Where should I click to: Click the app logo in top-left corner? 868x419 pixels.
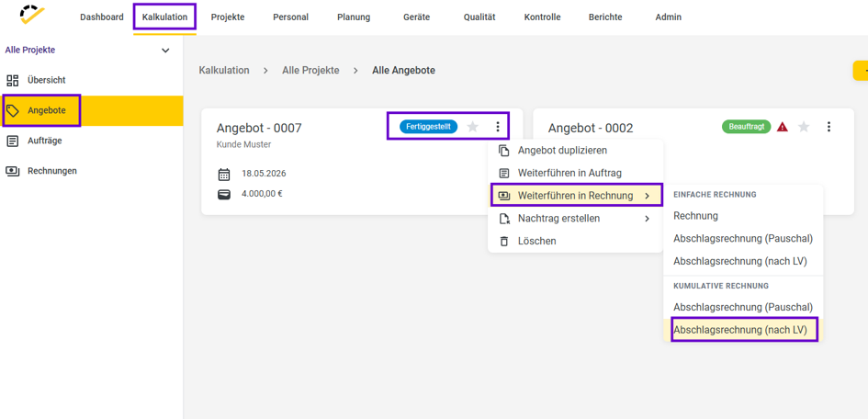point(31,15)
